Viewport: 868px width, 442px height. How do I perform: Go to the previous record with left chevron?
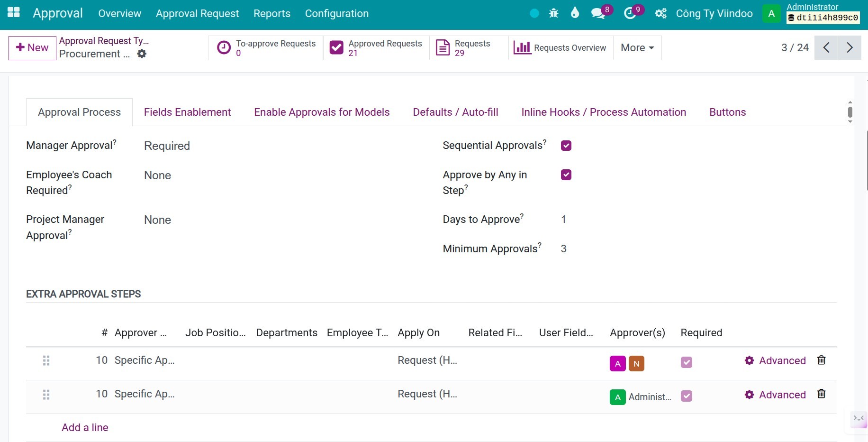point(826,47)
